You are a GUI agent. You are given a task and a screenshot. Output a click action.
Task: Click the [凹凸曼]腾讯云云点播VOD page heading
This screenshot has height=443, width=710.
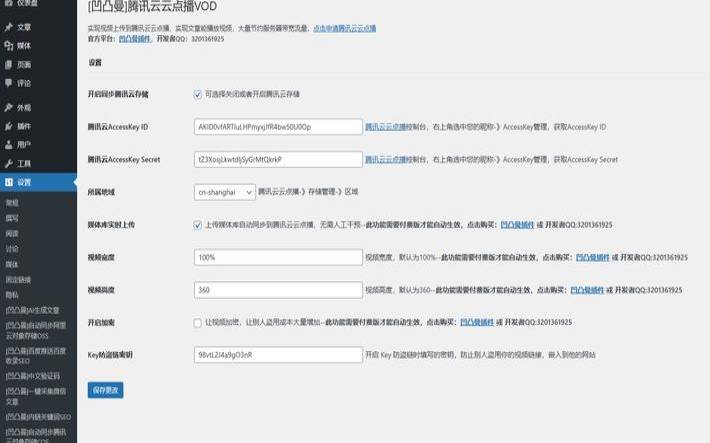(152, 6)
